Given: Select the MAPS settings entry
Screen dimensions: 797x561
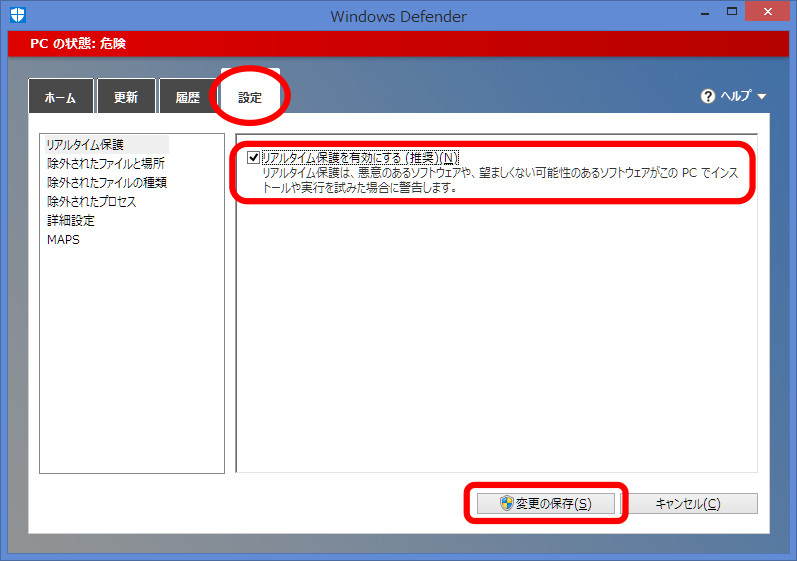Looking at the screenshot, I should [63, 239].
